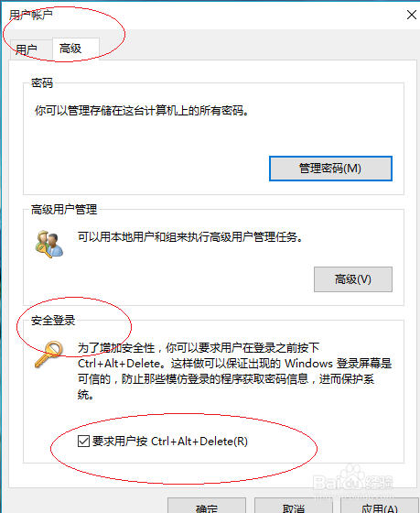Apply settings with the 应用(A) button
The width and height of the screenshot is (420, 513).
tap(380, 506)
